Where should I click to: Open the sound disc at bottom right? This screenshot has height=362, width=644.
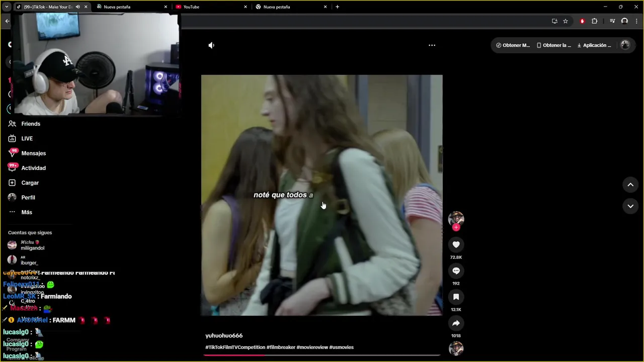click(x=456, y=348)
